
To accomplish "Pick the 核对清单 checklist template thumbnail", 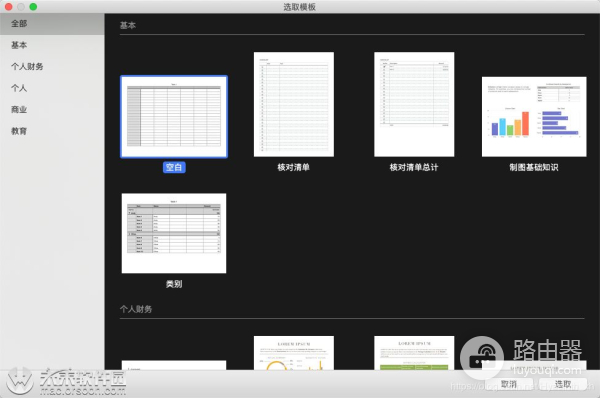I will pos(294,104).
